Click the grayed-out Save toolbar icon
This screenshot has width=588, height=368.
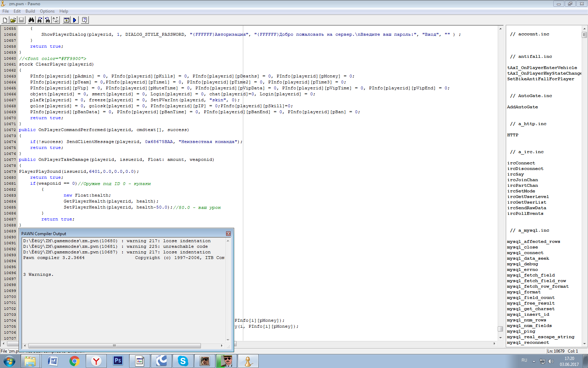(21, 20)
